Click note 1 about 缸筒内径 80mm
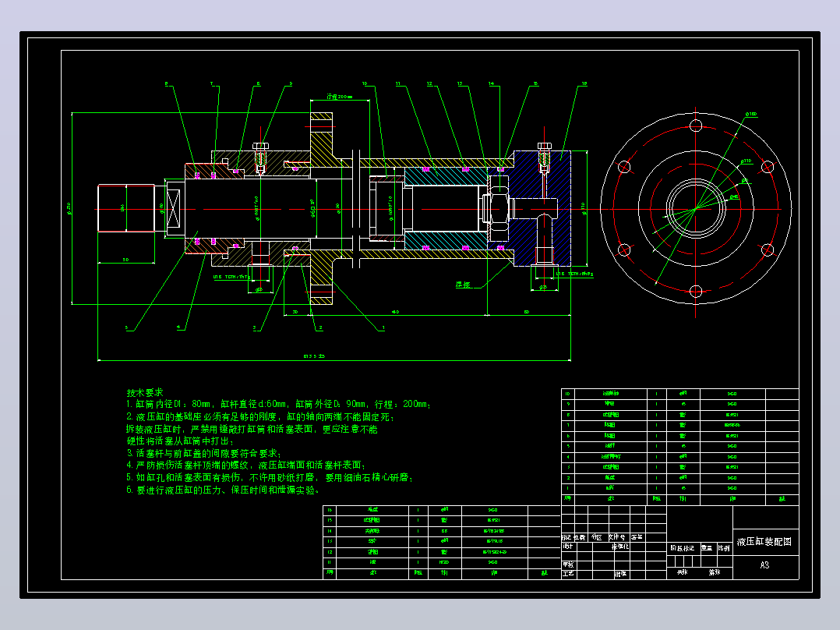This screenshot has height=630, width=840. pyautogui.click(x=278, y=404)
